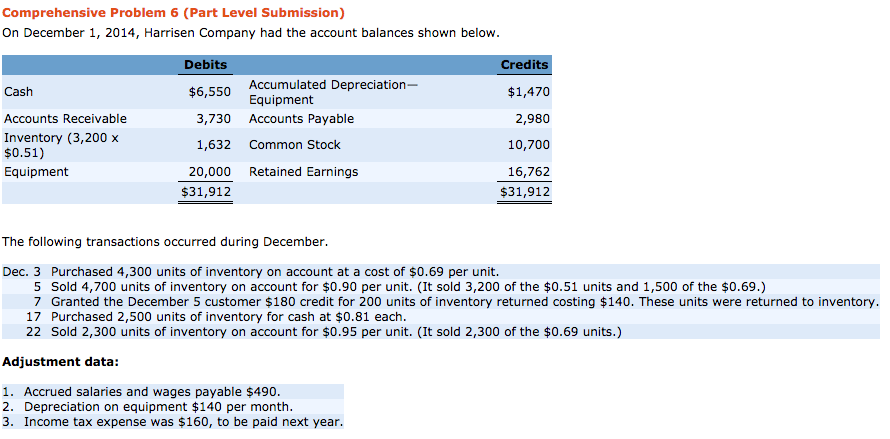Click the Inventory (3,200 x $0.51) label

click(x=61, y=145)
